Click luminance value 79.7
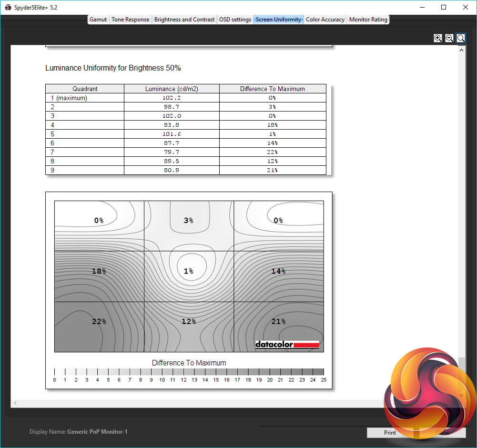Screen dimensions: 477x448 pos(172,152)
